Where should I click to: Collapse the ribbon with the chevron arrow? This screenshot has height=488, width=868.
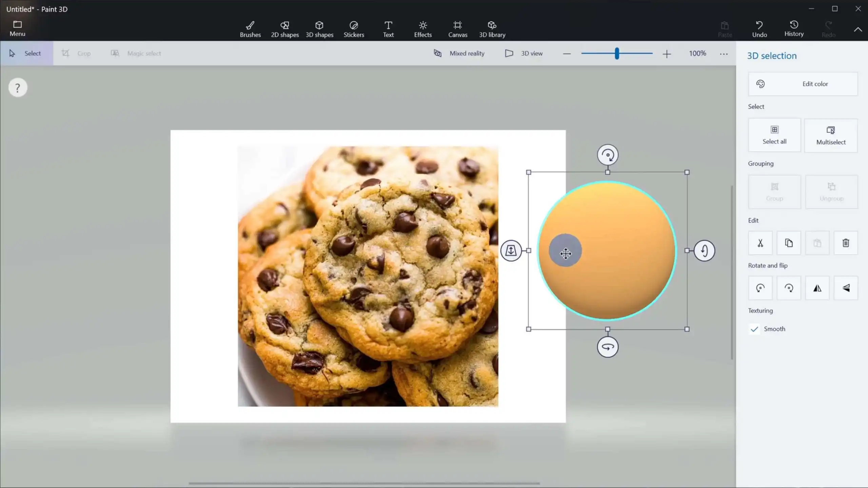858,29
